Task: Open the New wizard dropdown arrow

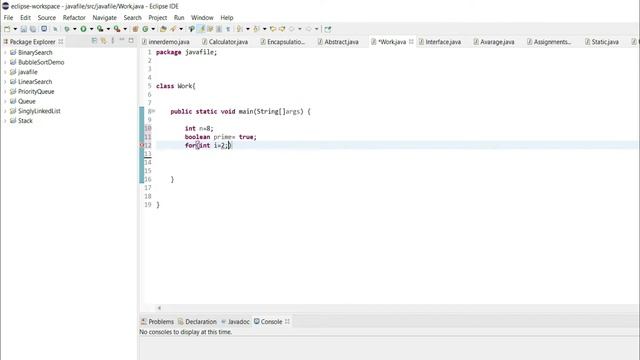Action: (x=15, y=29)
